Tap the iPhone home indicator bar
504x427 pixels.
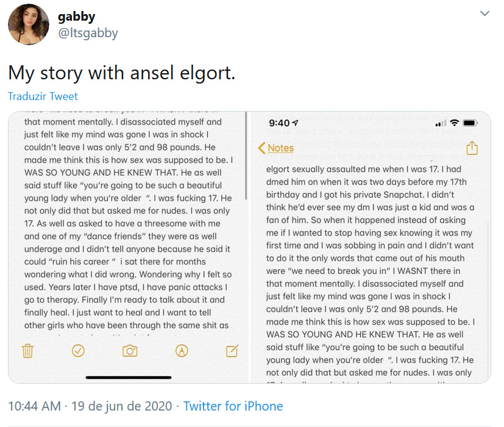tap(129, 378)
